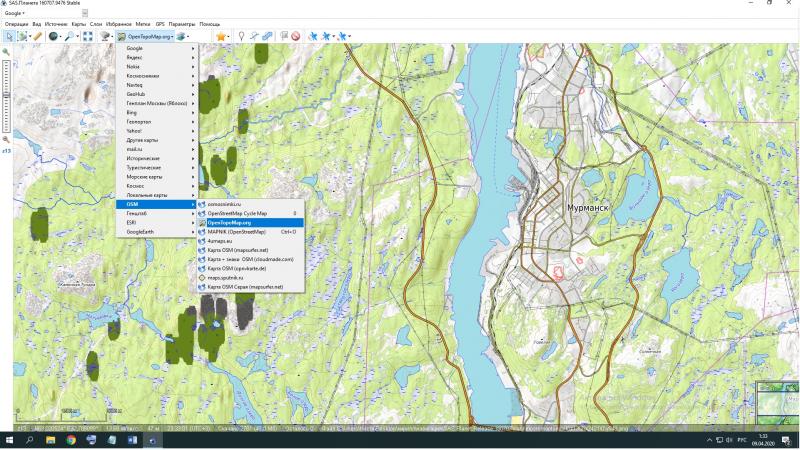The width and height of the screenshot is (800, 450).
Task: Expand the globe source dropdown arrow
Action: coord(60,36)
